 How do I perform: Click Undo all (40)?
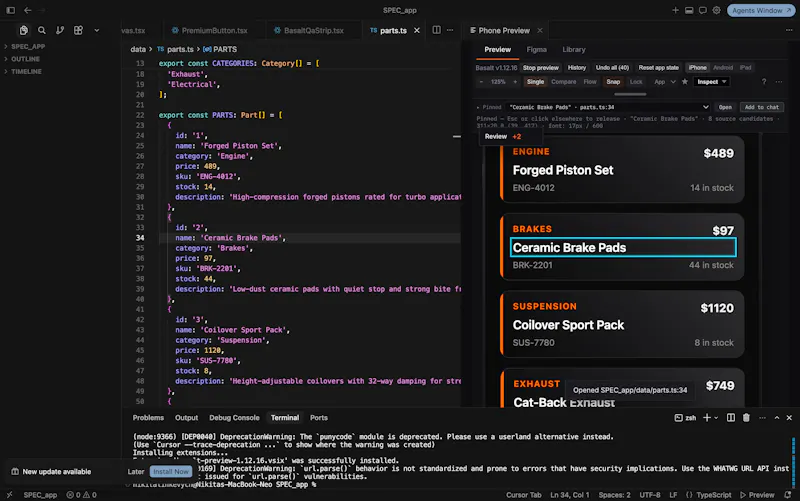612,67
